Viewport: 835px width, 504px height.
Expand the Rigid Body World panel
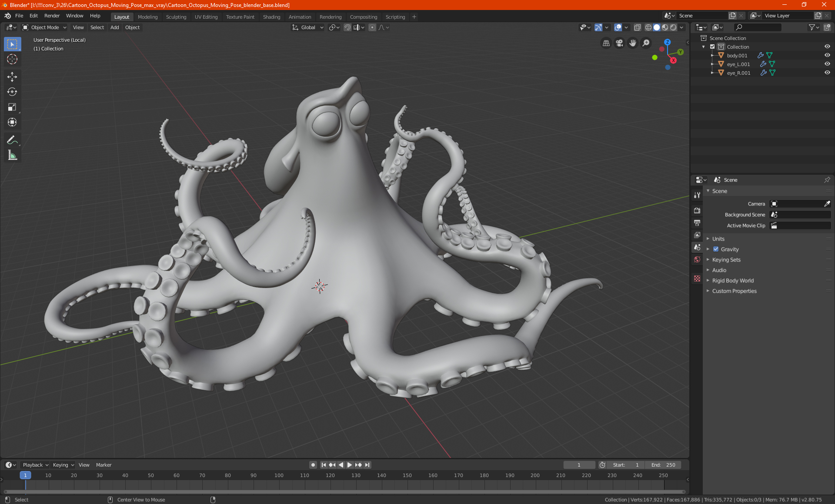coord(732,281)
